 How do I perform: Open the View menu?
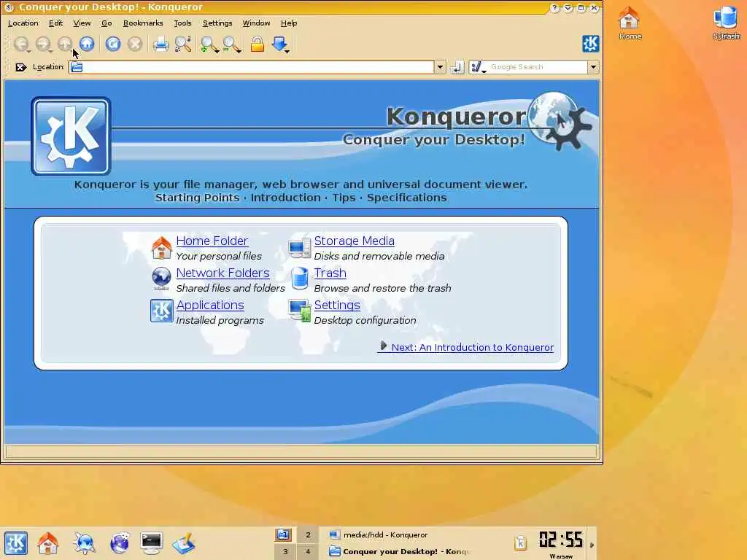coord(82,23)
